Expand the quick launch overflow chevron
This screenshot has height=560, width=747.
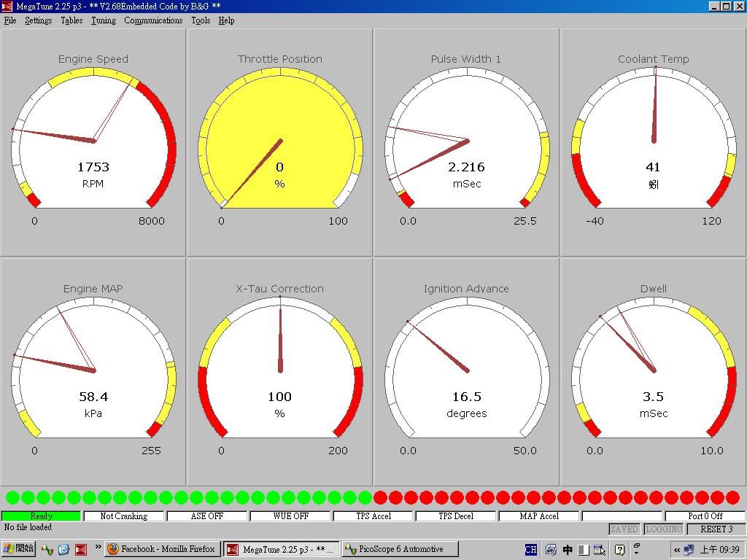click(98, 547)
